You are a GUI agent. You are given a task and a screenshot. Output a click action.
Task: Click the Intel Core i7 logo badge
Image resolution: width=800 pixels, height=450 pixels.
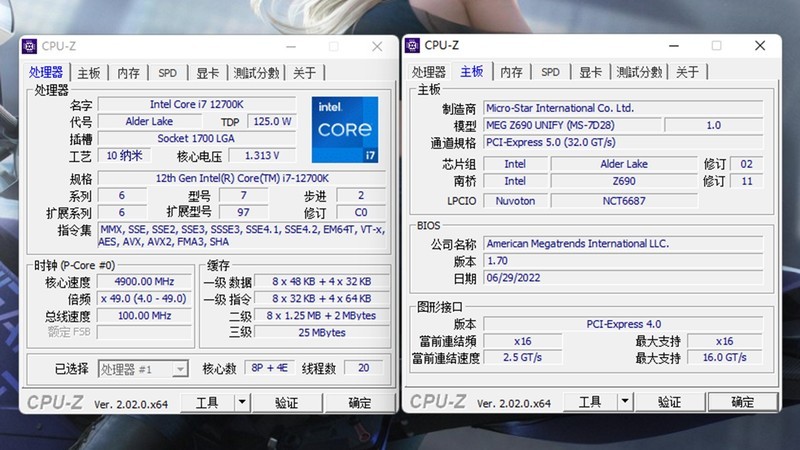coord(345,130)
